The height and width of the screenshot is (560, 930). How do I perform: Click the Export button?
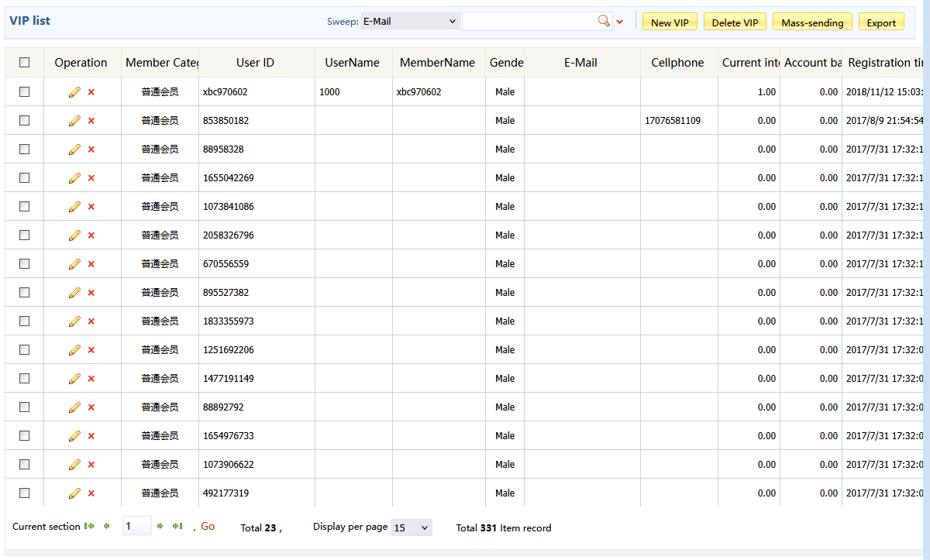pyautogui.click(x=881, y=22)
